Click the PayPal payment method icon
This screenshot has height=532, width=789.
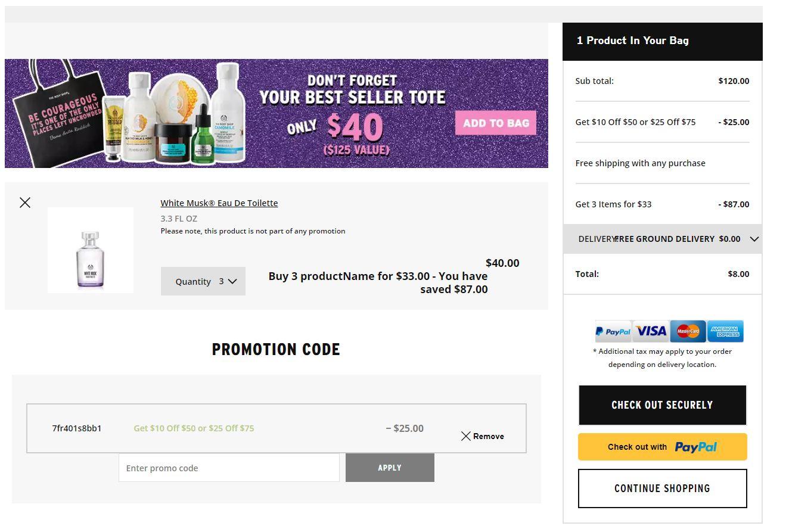click(x=613, y=331)
